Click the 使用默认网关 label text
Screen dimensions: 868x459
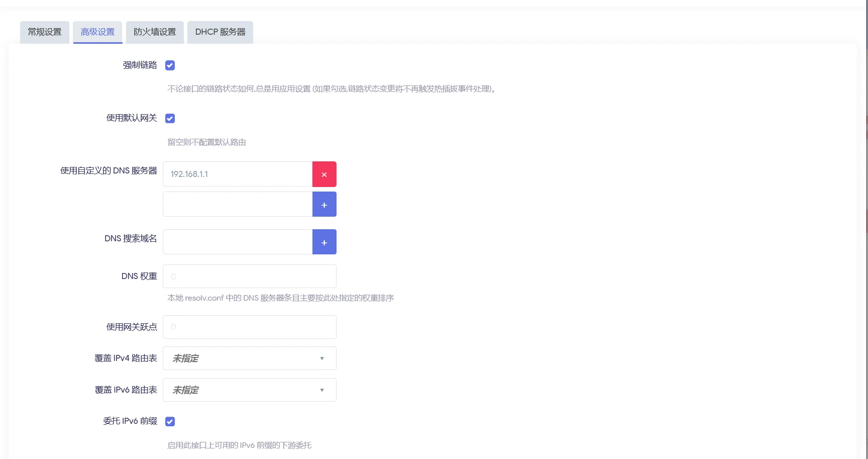click(x=132, y=118)
